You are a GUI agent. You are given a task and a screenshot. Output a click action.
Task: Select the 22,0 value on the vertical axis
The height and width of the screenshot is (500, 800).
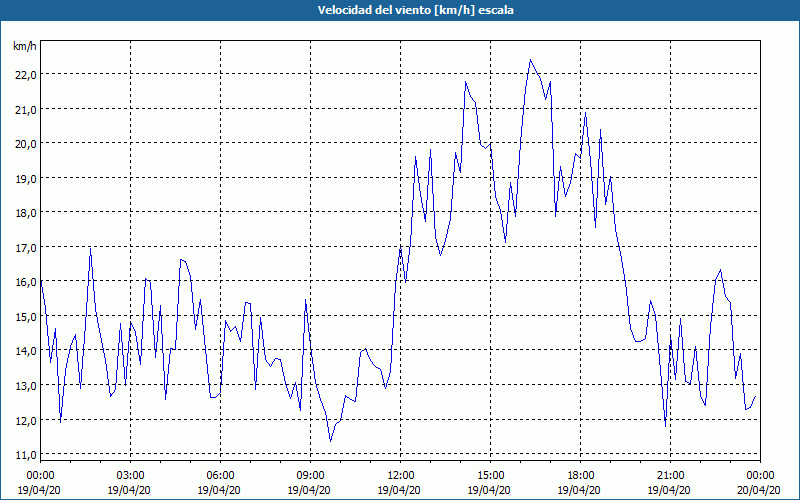point(26,74)
